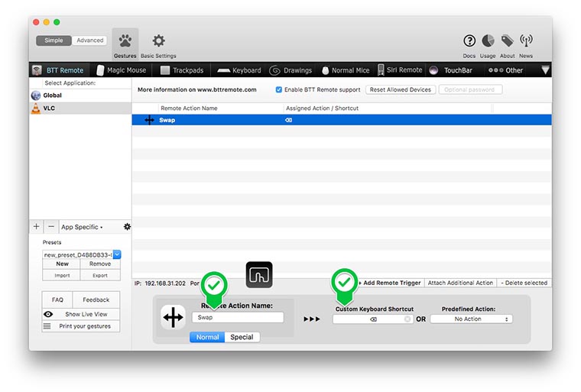This screenshot has height=392, width=581.
Task: Add an application with plus button
Action: (x=37, y=226)
